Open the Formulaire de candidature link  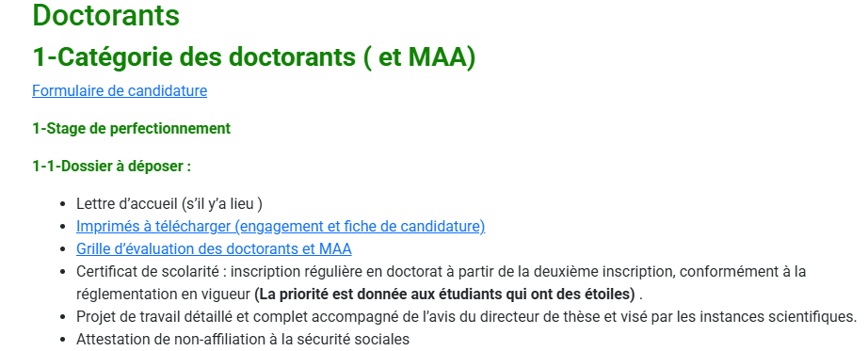click(x=120, y=90)
